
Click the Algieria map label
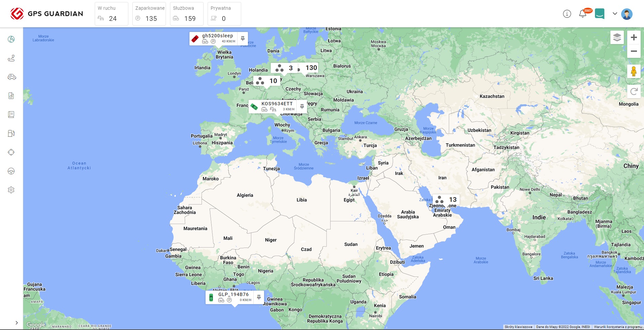[245, 195]
